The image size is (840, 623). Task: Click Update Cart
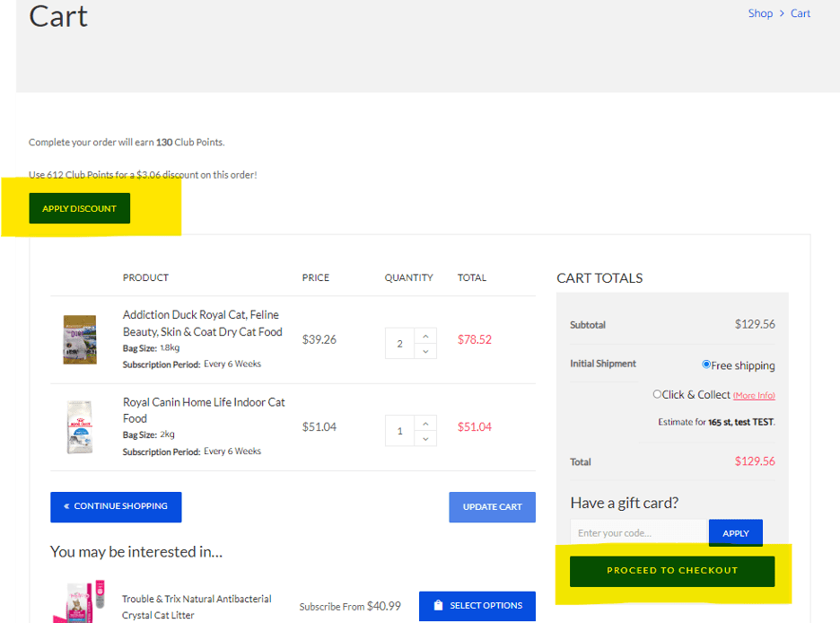[x=492, y=507]
